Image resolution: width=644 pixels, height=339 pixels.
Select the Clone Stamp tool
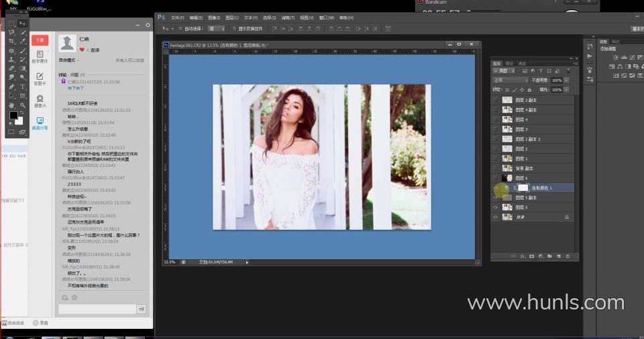(11, 60)
